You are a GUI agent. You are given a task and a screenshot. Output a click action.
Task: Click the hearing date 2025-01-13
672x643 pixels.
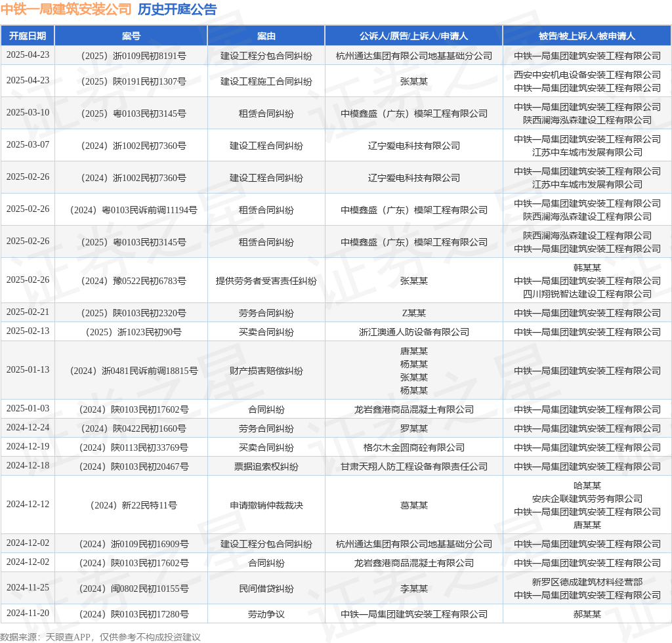tap(28, 369)
